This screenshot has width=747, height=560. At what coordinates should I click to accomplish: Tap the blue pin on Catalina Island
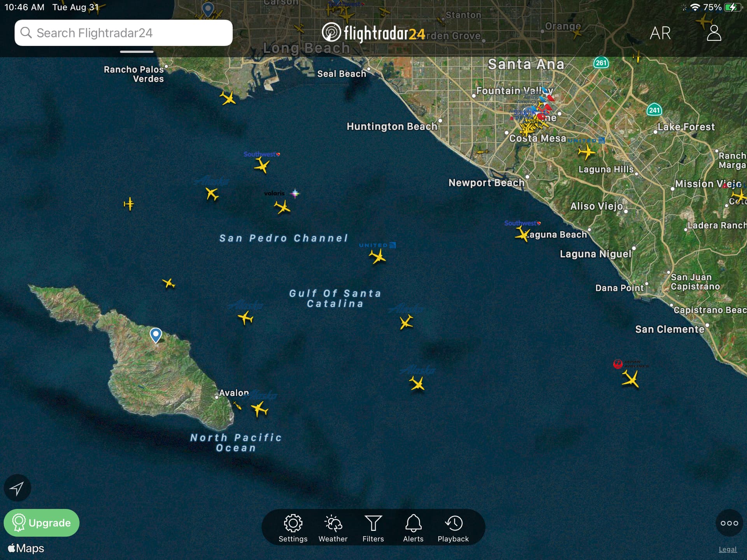pyautogui.click(x=156, y=334)
